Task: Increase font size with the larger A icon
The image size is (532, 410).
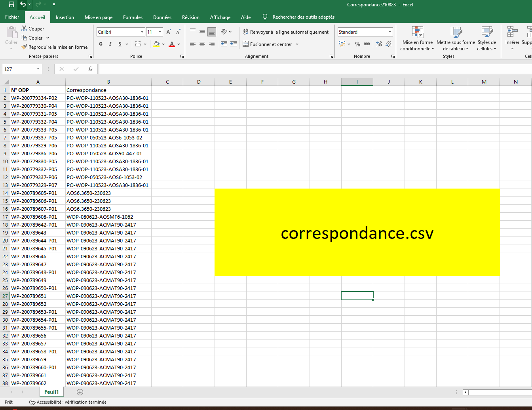Action: 169,32
